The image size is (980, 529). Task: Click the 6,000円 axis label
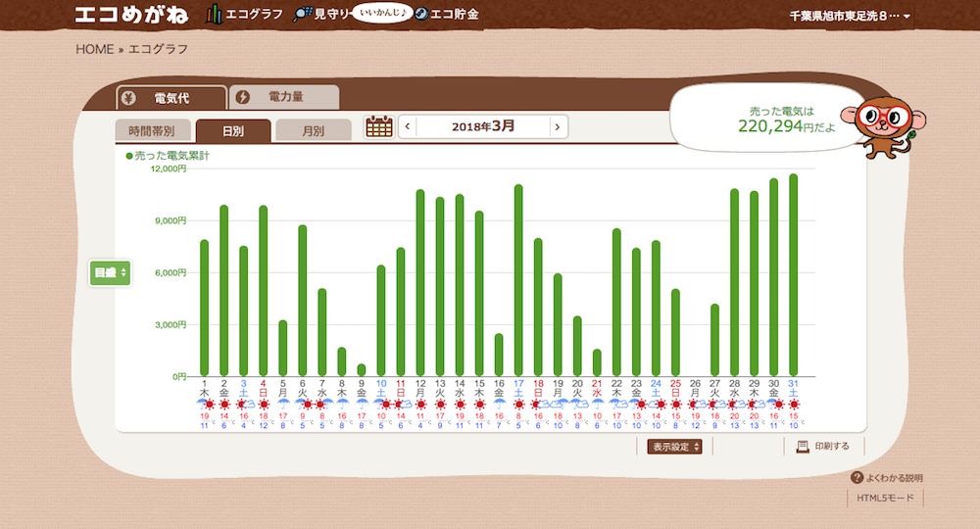point(171,272)
